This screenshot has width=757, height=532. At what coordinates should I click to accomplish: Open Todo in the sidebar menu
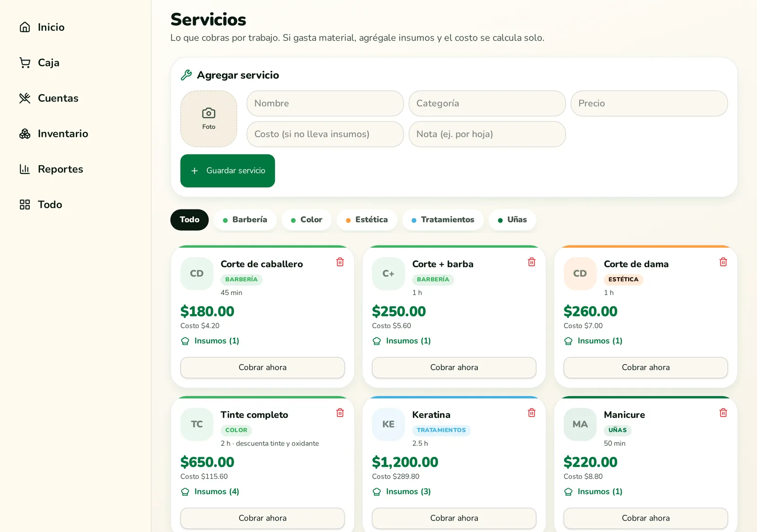coord(50,204)
